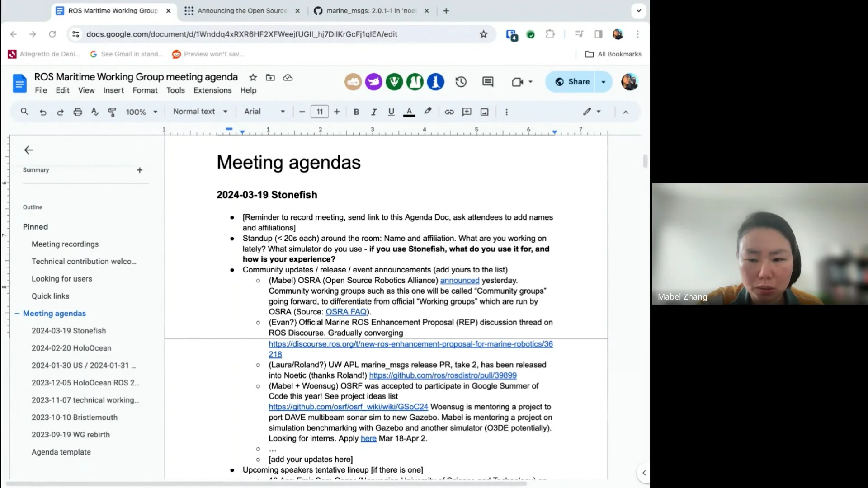Open the File menu
The height and width of the screenshot is (488, 868).
41,90
